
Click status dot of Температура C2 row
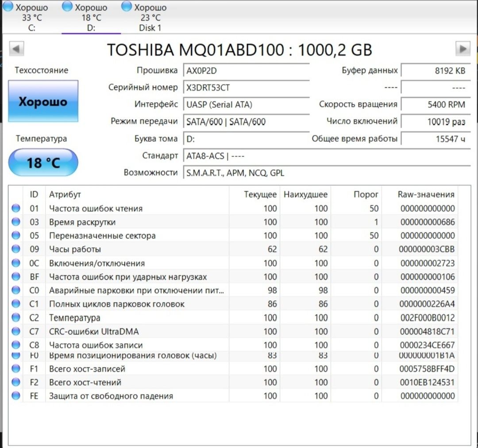(x=16, y=318)
